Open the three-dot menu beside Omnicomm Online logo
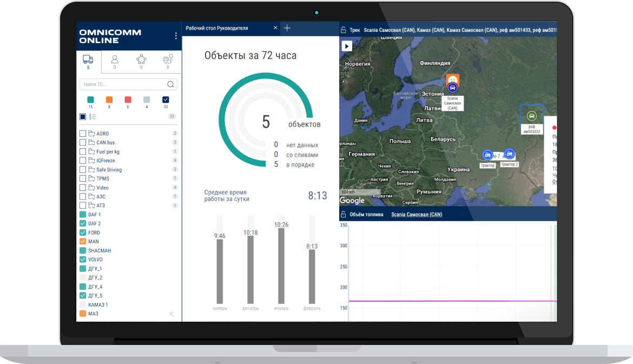This screenshot has width=633, height=364. pyautogui.click(x=176, y=36)
